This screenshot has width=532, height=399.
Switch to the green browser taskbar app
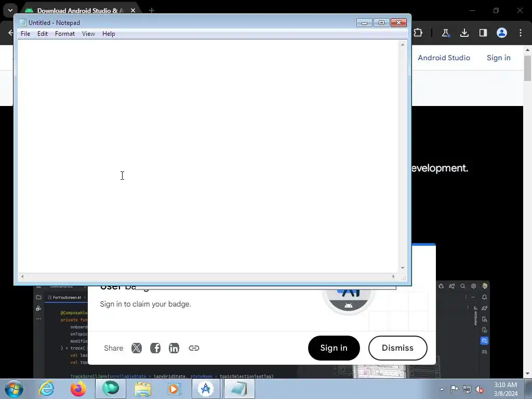tap(111, 389)
